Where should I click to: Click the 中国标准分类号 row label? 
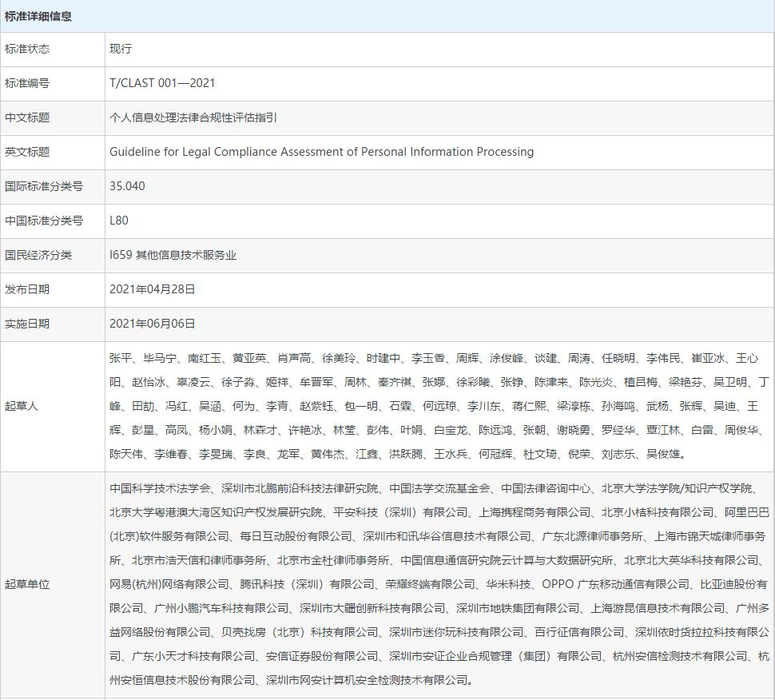[44, 221]
